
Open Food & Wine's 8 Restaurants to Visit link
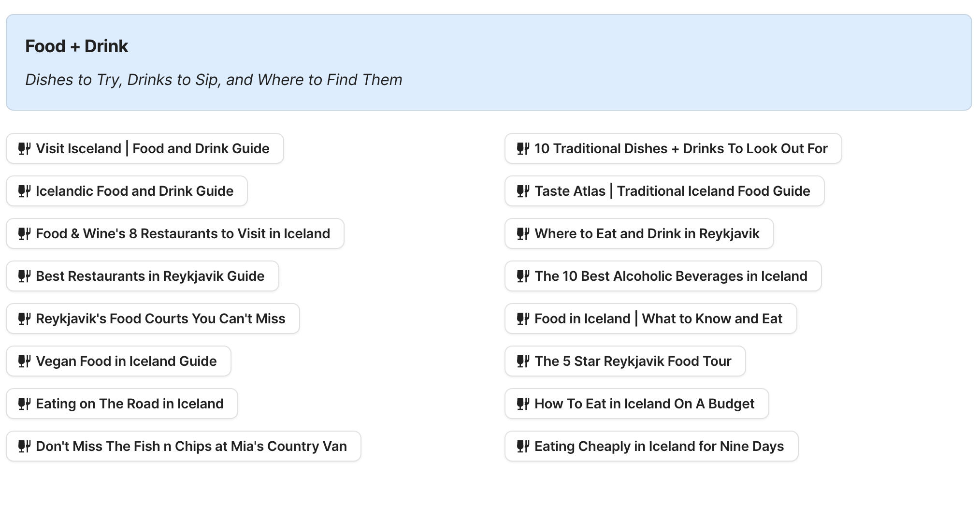[x=183, y=233]
